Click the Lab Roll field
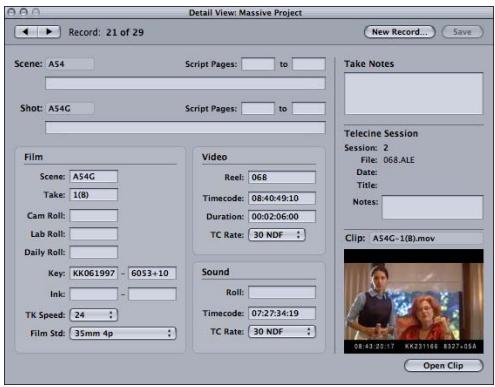The height and width of the screenshot is (387, 495). click(x=94, y=234)
